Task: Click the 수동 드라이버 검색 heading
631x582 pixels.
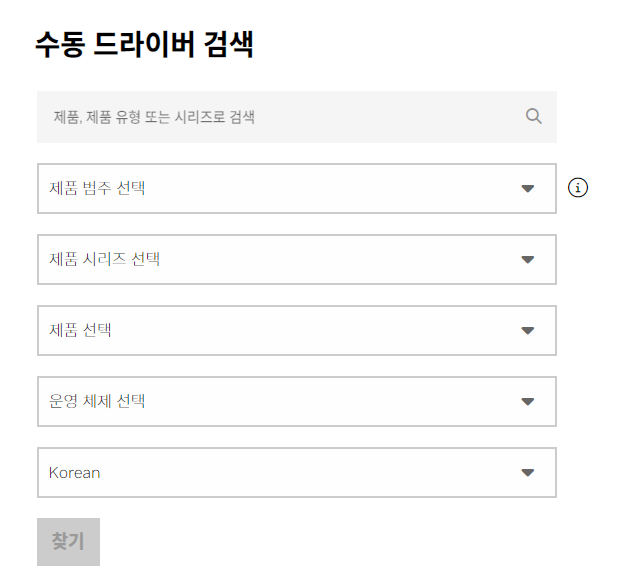Action: click(144, 45)
